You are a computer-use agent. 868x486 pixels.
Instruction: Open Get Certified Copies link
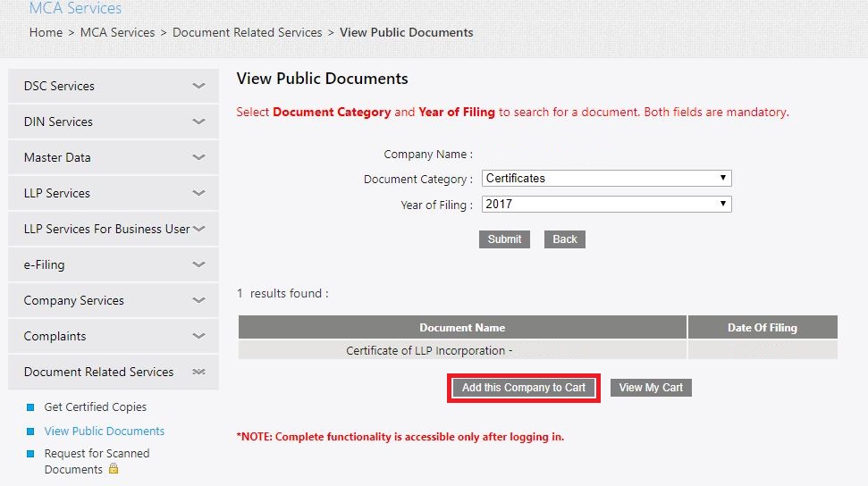pyautogui.click(x=96, y=406)
